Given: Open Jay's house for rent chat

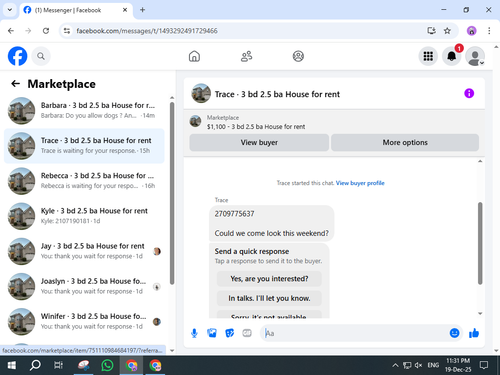Looking at the screenshot, I should click(x=84, y=251).
